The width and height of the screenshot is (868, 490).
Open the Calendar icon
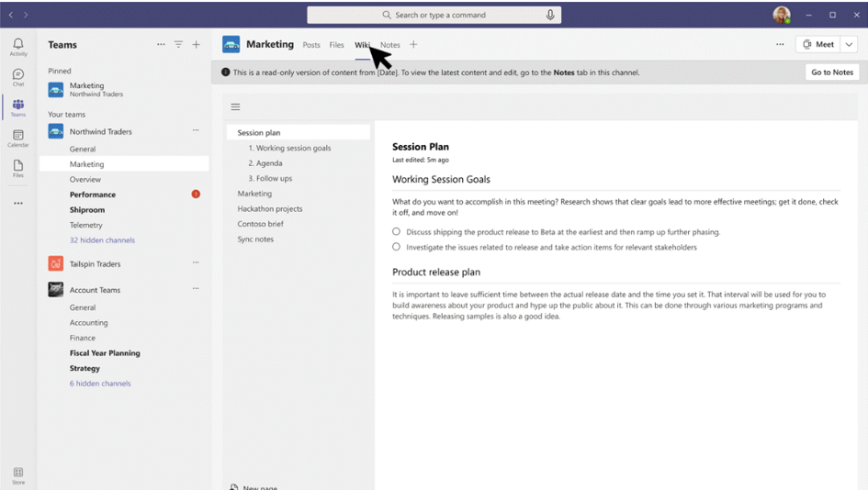pyautogui.click(x=18, y=138)
